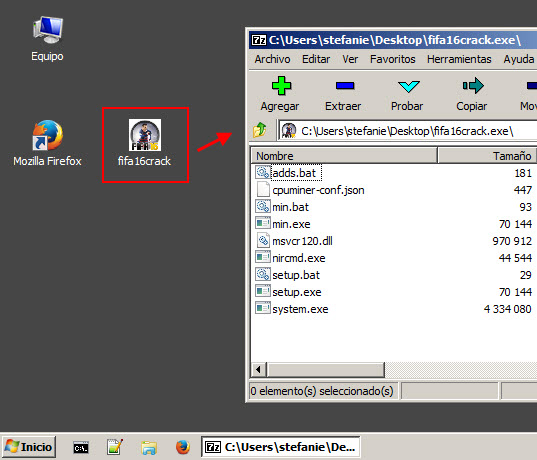Go up one folder level icon
The image size is (537, 460).
pos(259,130)
